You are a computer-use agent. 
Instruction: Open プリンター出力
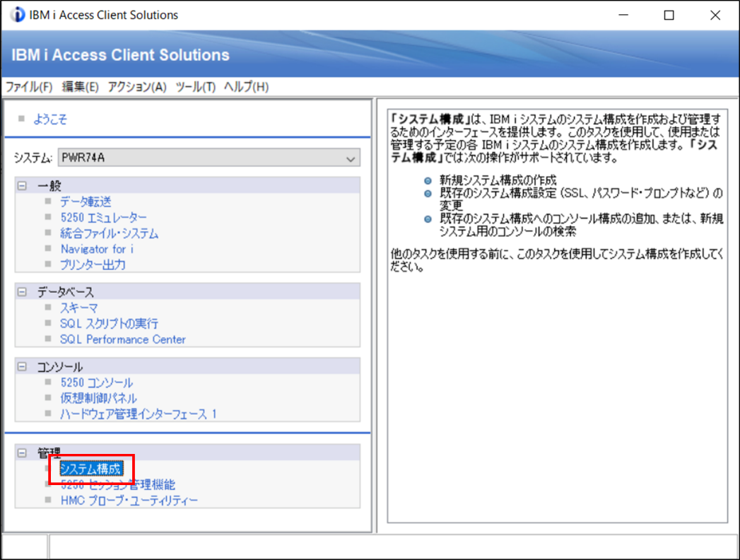[x=93, y=264]
